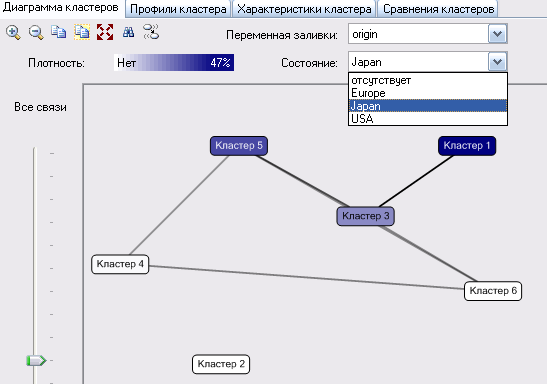This screenshot has width=547, height=384.
Task: Open the Профили кластера tab
Action: (178, 9)
